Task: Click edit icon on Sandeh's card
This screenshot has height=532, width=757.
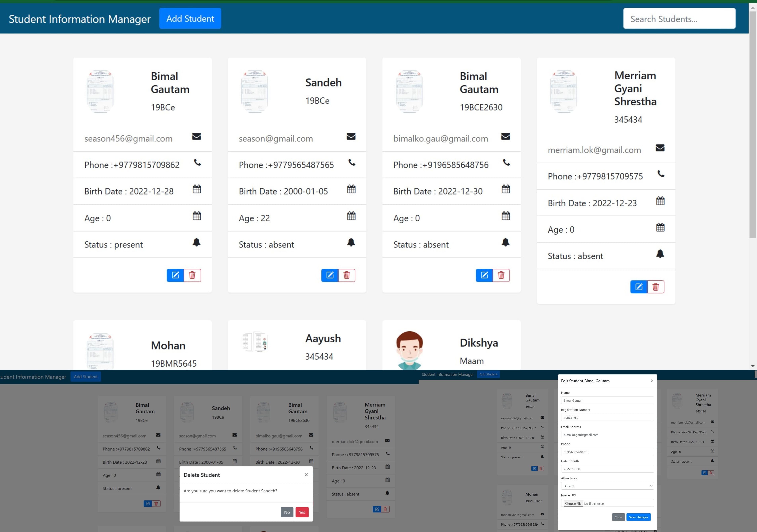Action: tap(330, 275)
